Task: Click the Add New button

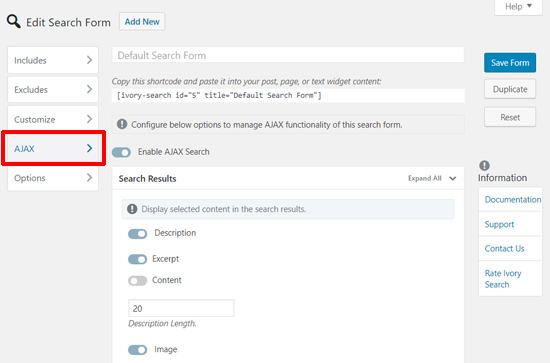Action: click(x=142, y=22)
